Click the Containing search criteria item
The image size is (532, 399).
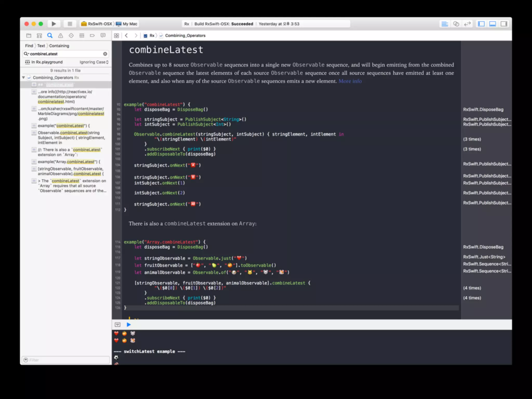coord(59,46)
